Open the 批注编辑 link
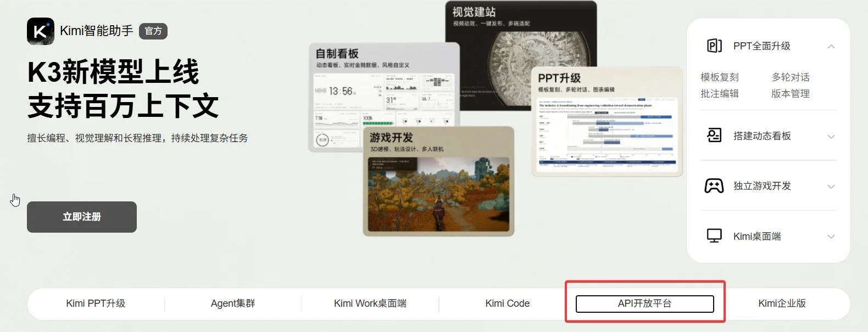Viewport: 868px width, 332px height. (x=720, y=94)
